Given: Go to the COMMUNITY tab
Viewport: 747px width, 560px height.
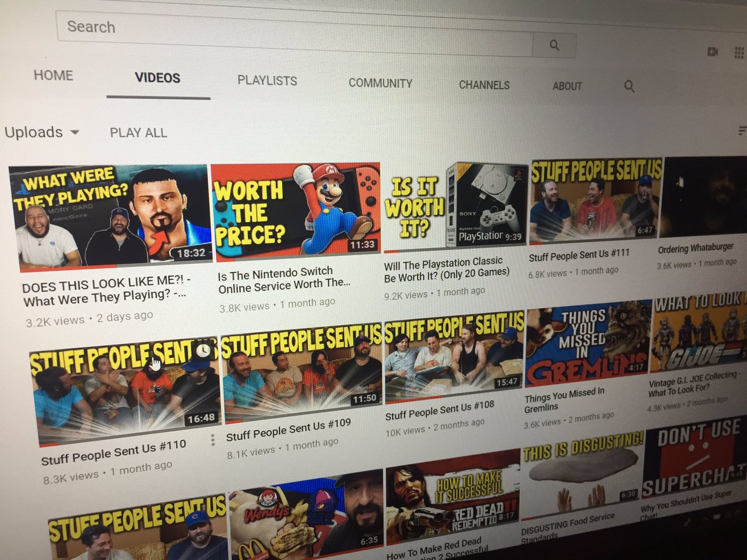Looking at the screenshot, I should point(380,83).
